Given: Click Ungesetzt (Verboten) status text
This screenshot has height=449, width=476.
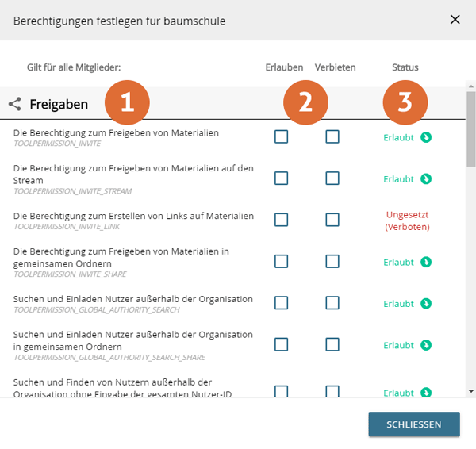Looking at the screenshot, I should tap(407, 221).
